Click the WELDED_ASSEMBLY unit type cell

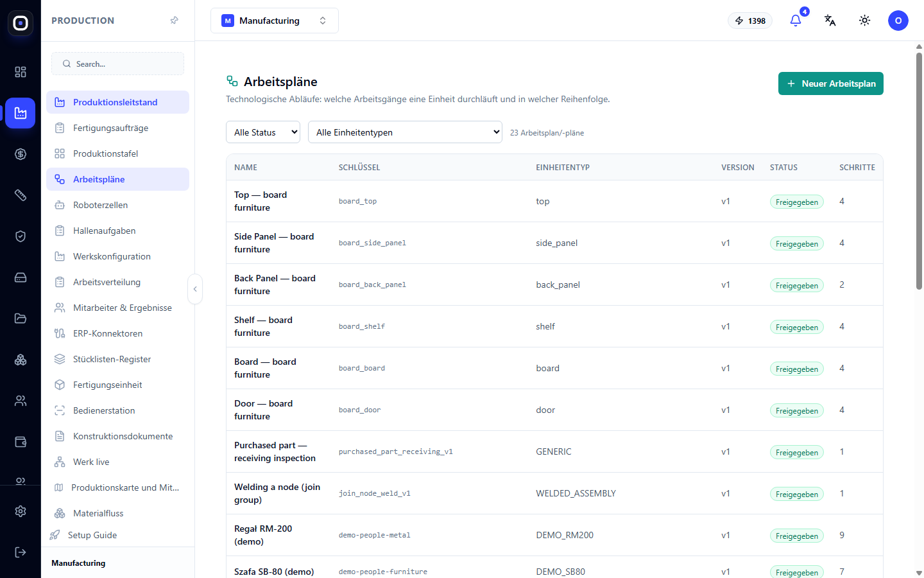576,493
